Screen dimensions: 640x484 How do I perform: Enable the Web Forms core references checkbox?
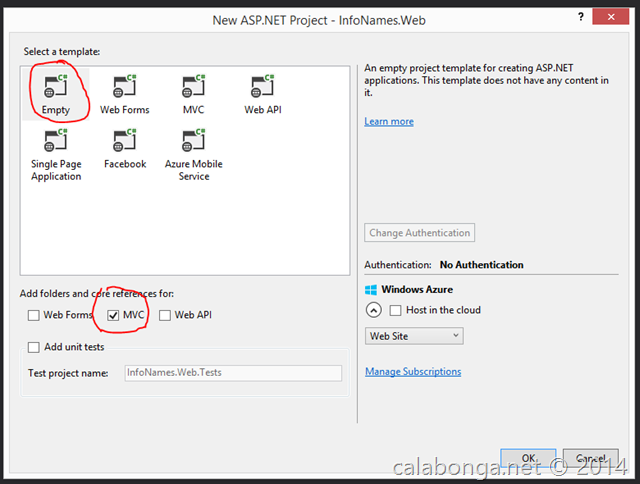click(x=33, y=315)
